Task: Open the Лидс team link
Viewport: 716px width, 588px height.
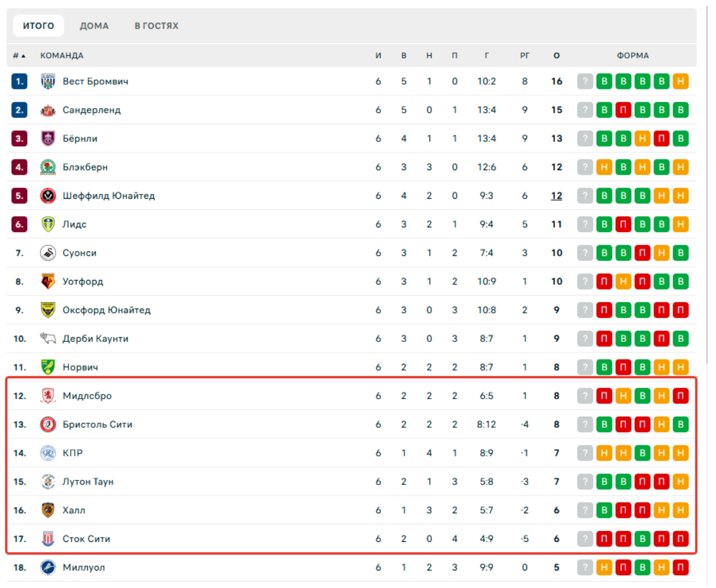Action: click(74, 224)
